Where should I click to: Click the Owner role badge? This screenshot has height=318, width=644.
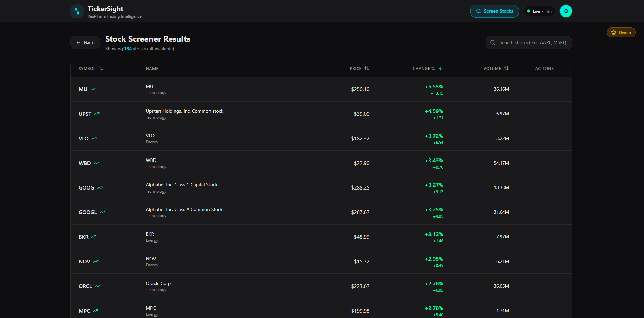621,33
